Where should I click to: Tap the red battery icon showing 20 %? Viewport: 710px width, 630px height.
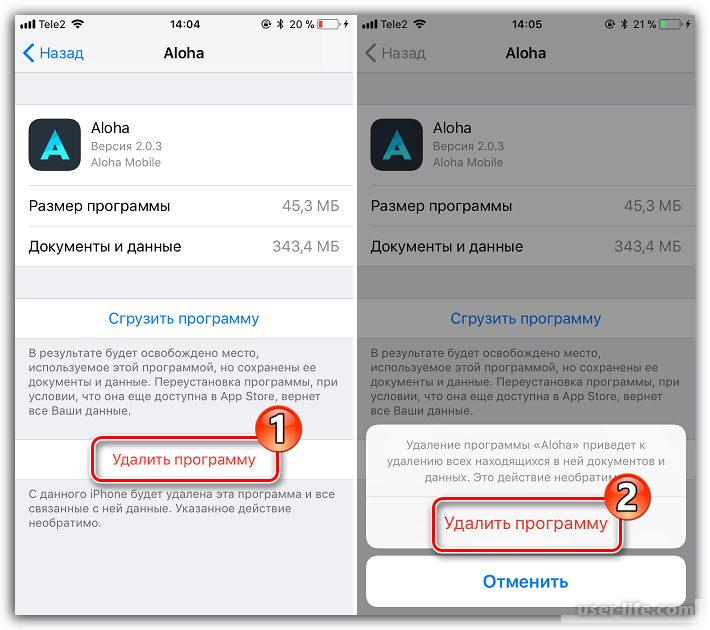[329, 24]
